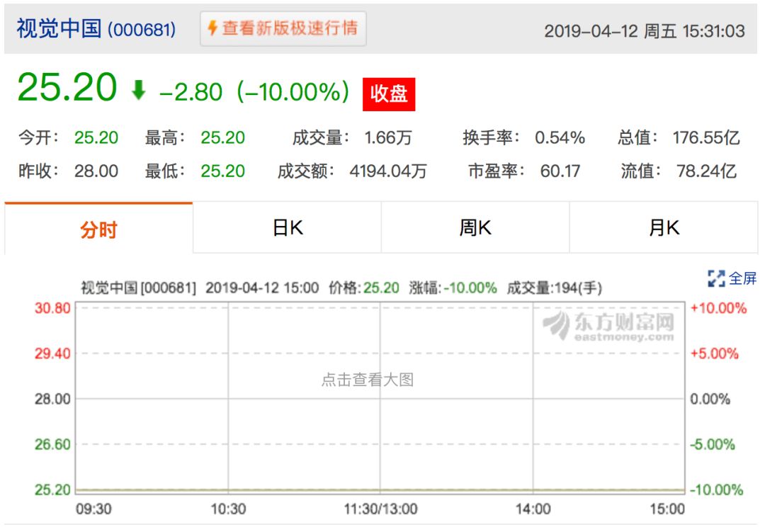This screenshot has height=532, width=765.
Task: Click the flat price line at 25.20
Action: pos(380,490)
